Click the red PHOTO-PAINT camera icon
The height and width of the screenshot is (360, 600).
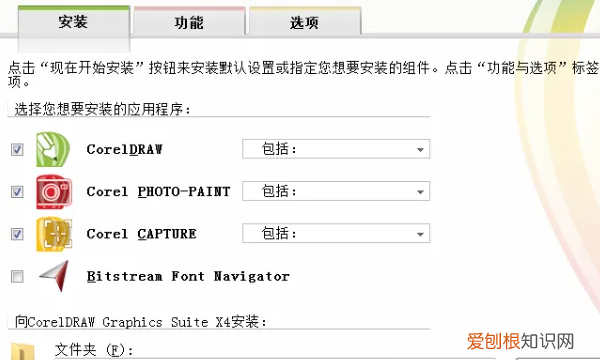coord(54,192)
